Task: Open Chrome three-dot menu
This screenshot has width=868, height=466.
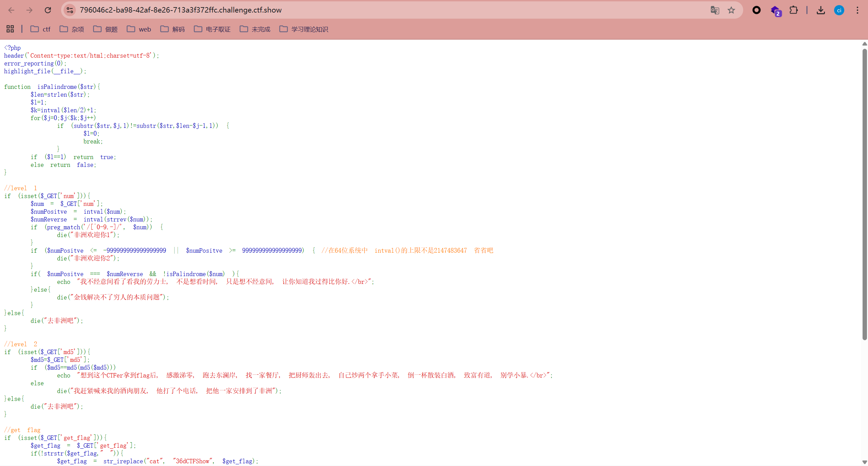Action: (857, 10)
